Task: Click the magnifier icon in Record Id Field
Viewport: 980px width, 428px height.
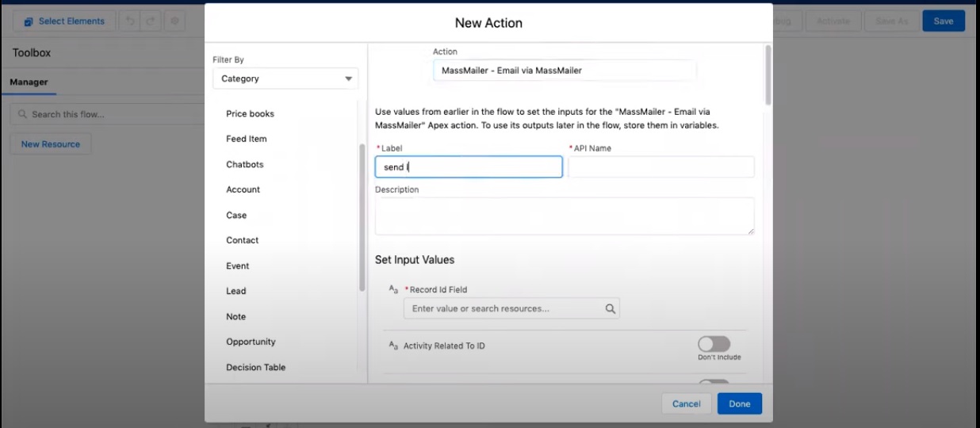Action: click(x=611, y=309)
